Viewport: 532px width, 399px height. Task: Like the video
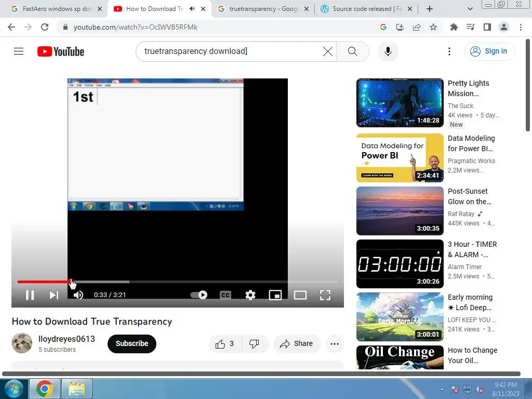point(224,344)
